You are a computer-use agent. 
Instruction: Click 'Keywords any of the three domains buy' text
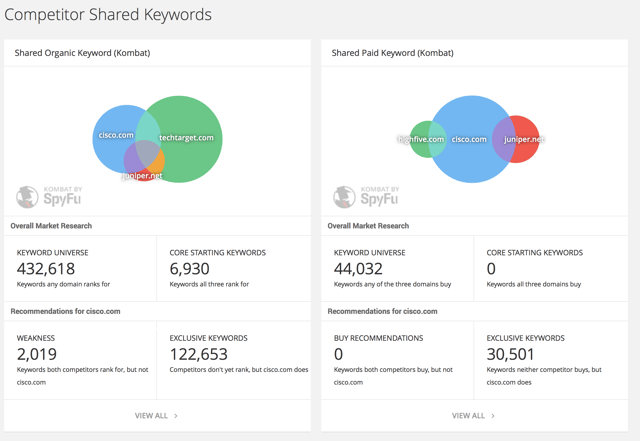point(392,284)
